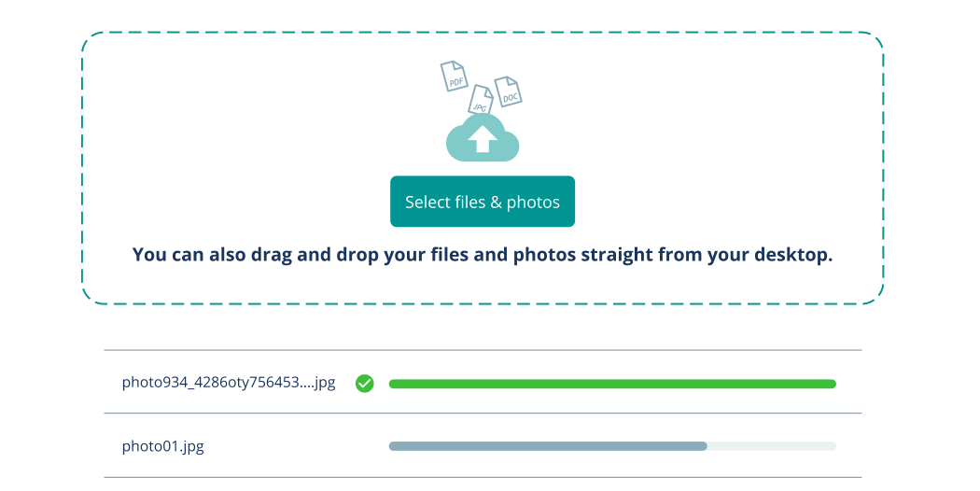Screen dimensions: 980x491
Task: Click the white upload arrow in cloud
Action: 482,139
